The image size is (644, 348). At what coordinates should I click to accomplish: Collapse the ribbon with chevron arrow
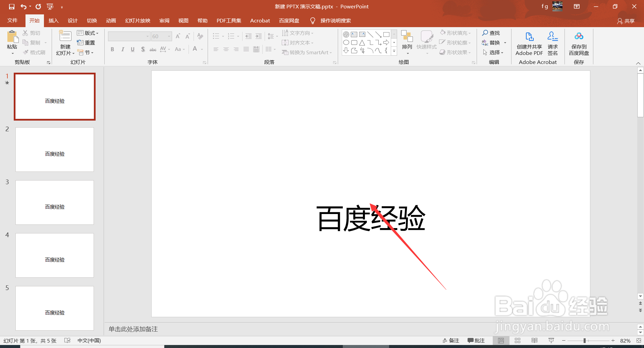pos(638,63)
